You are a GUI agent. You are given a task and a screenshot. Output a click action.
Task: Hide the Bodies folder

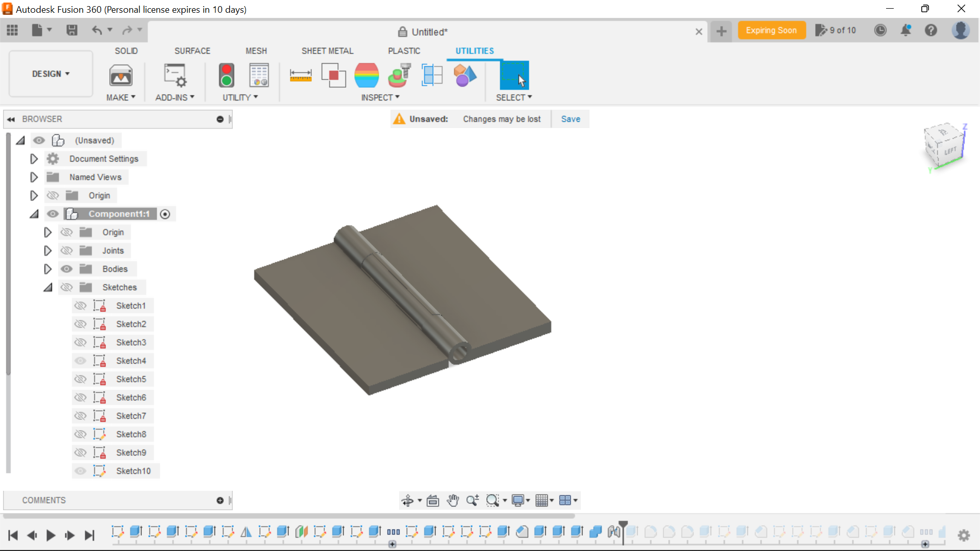point(67,269)
